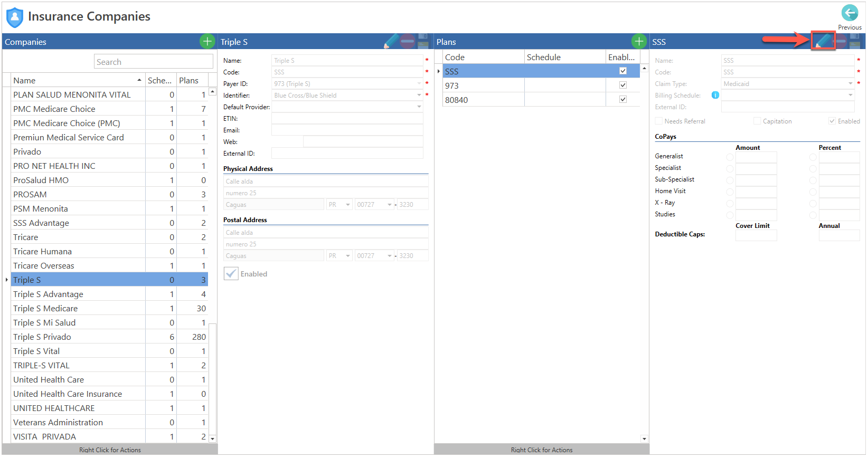This screenshot has width=868, height=458.
Task: Select PMC Medicare Choice (PMC) row
Action: tap(109, 123)
